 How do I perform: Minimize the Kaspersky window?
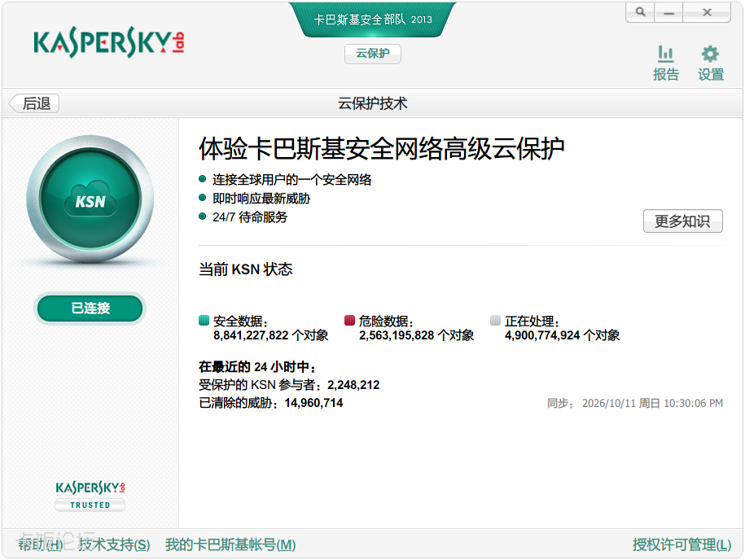pyautogui.click(x=668, y=12)
